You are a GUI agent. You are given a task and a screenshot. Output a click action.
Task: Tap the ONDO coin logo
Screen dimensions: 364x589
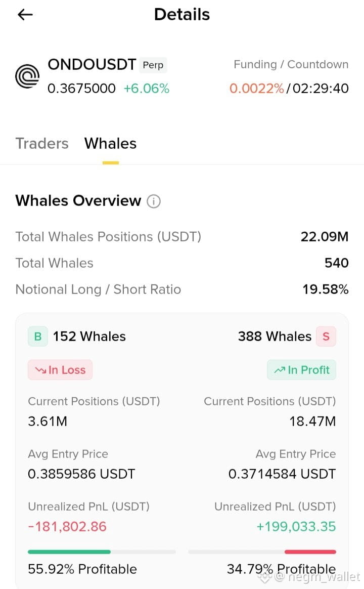click(27, 76)
